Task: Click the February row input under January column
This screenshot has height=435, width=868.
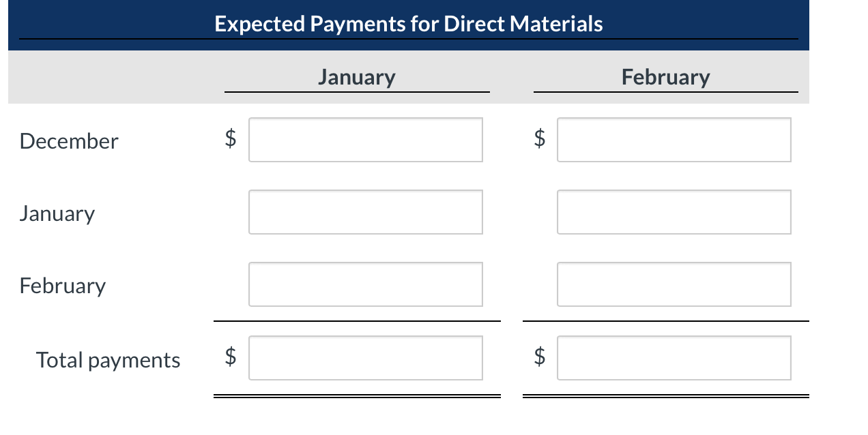Action: pyautogui.click(x=365, y=284)
